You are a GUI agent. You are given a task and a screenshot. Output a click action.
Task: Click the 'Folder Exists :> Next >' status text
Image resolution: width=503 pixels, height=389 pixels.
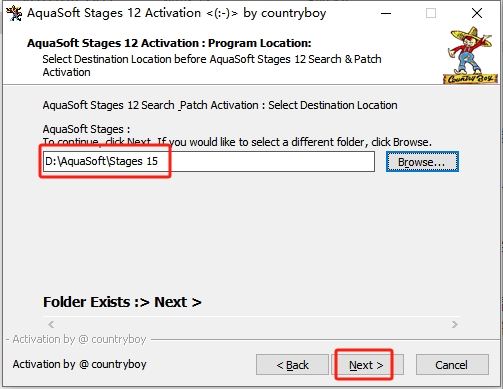(122, 302)
